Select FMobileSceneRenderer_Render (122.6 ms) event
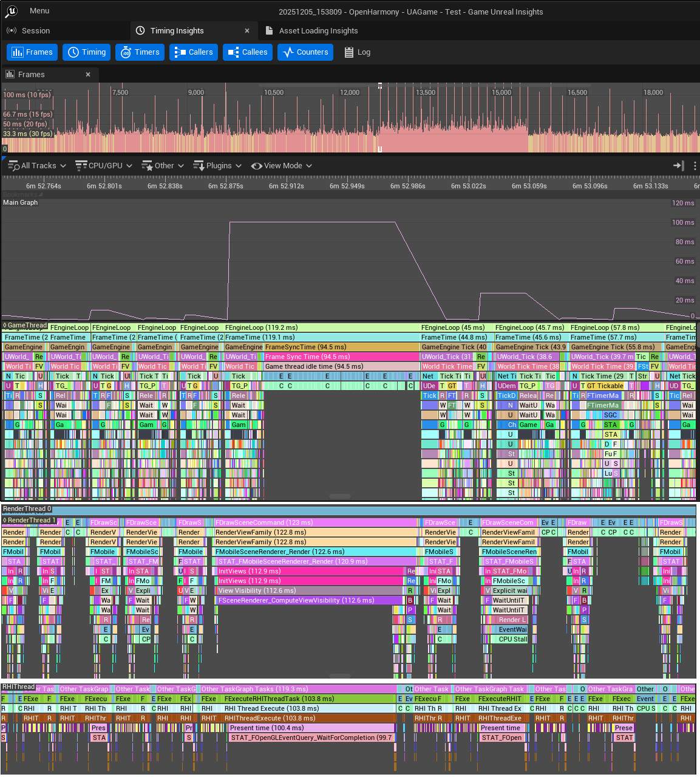Screen dimensions: 700x777 [315, 552]
